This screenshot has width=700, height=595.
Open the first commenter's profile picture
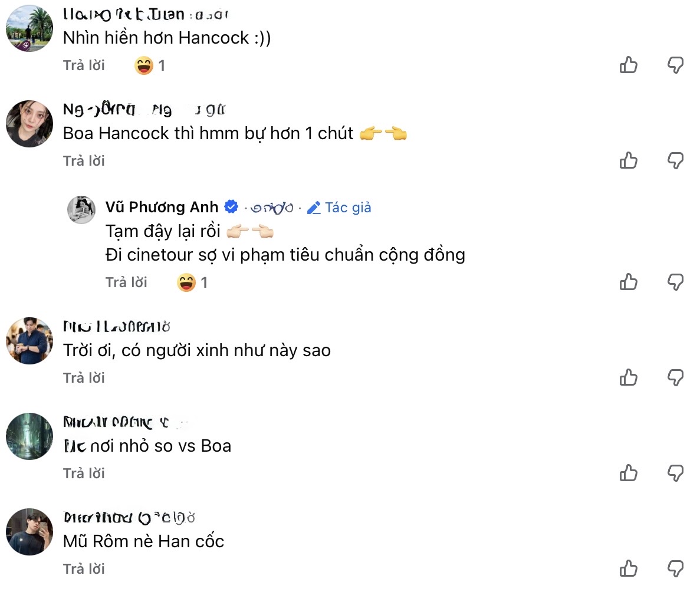coord(29,28)
